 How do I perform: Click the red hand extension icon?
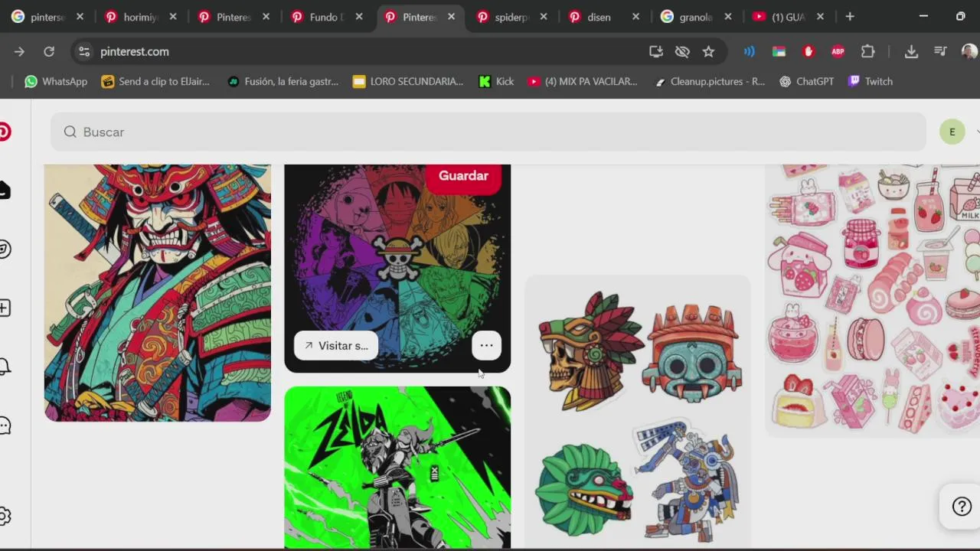click(x=808, y=51)
